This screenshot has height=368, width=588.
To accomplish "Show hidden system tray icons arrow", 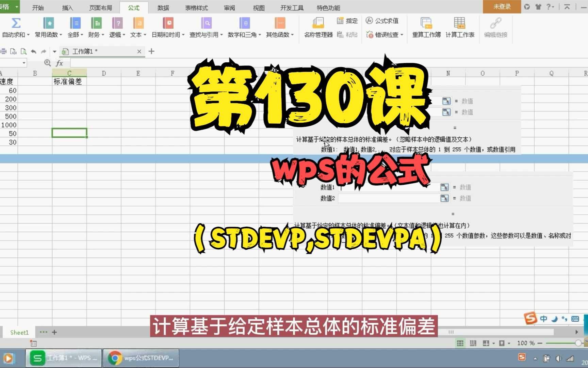I will point(535,359).
